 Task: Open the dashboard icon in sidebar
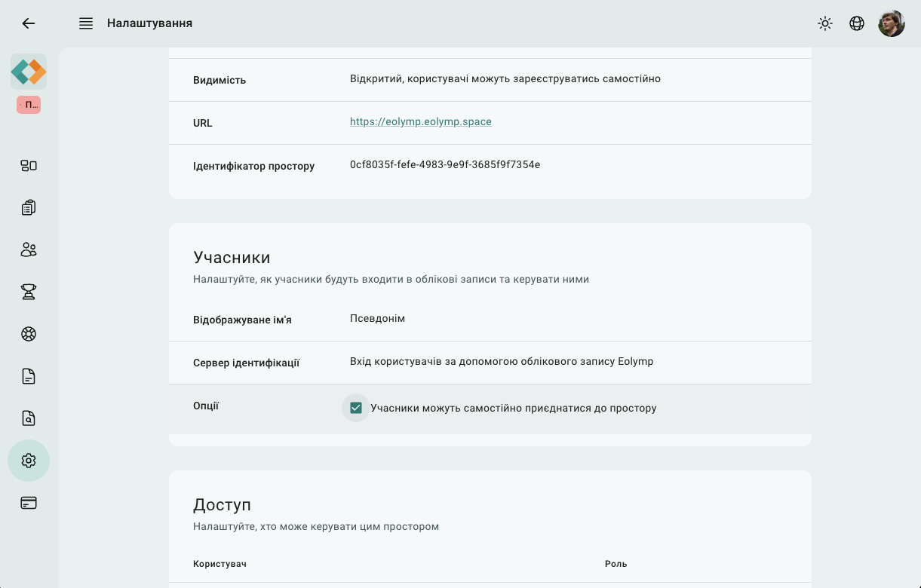coord(29,166)
